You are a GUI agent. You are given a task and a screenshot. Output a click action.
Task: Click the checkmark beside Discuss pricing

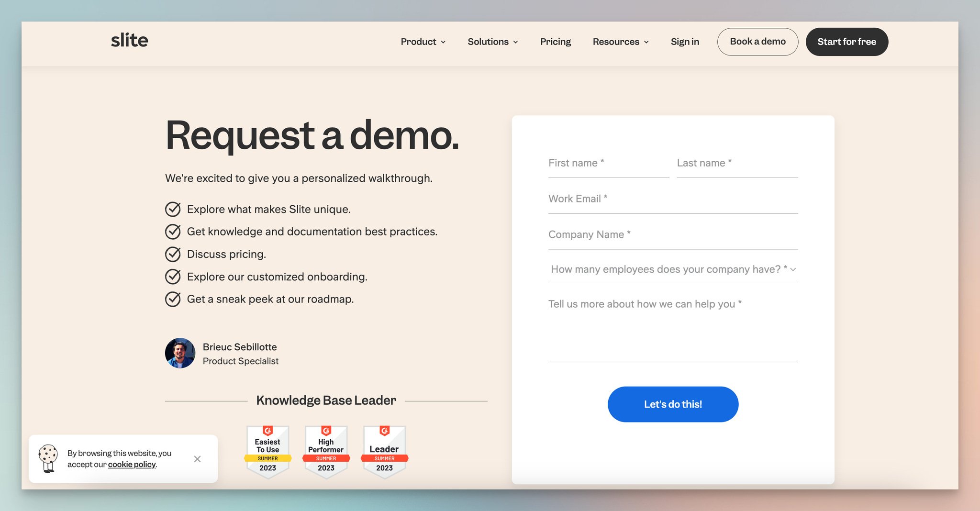[x=173, y=254]
